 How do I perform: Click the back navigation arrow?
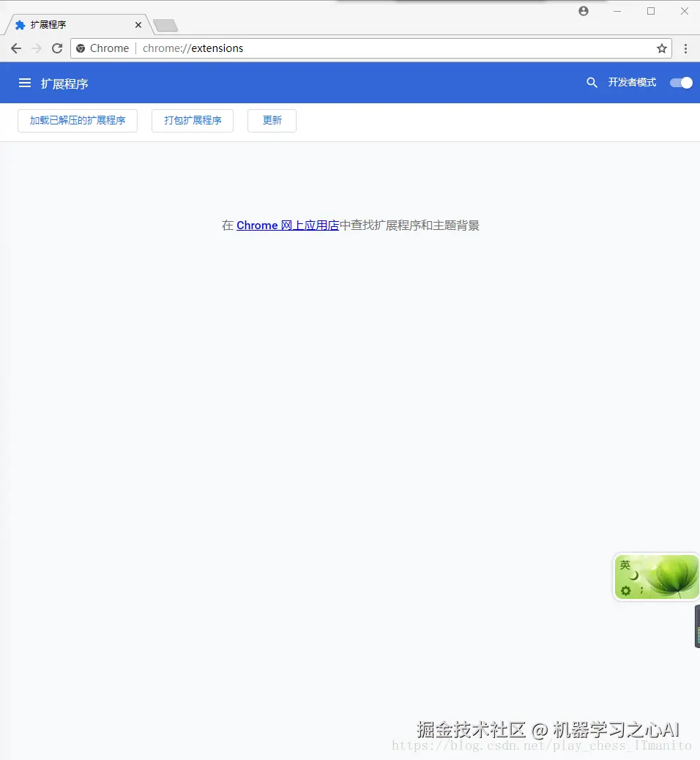pyautogui.click(x=16, y=48)
